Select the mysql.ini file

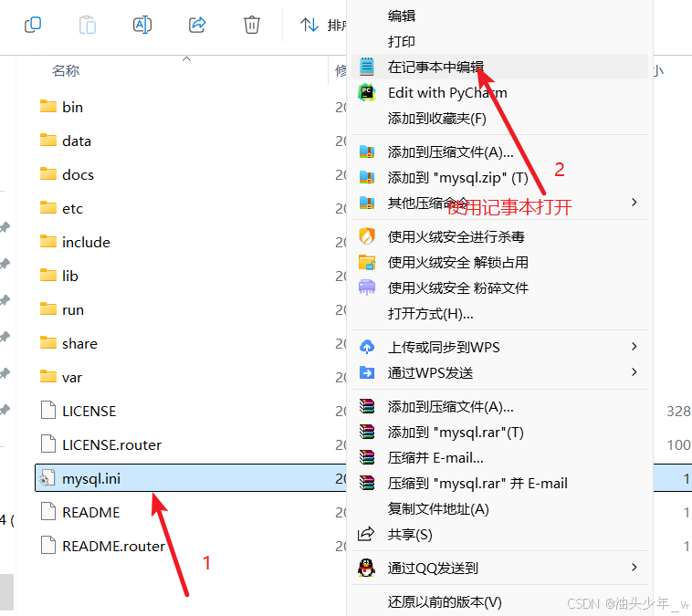coord(190,478)
